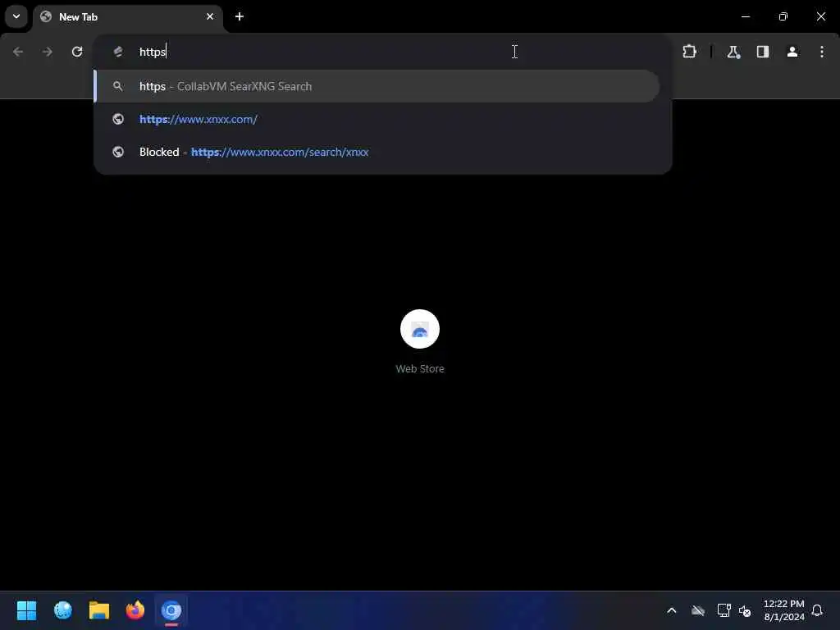This screenshot has height=630, width=840.
Task: Go forward with the forward arrow
Action: [48, 52]
